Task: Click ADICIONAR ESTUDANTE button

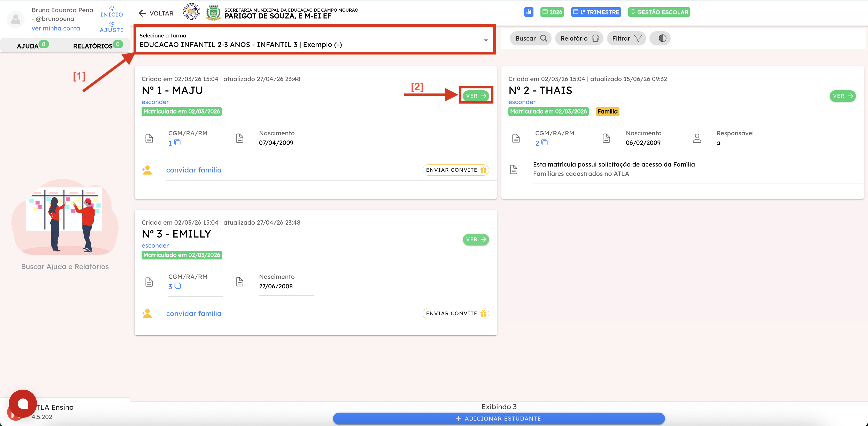Action: pyautogui.click(x=499, y=419)
